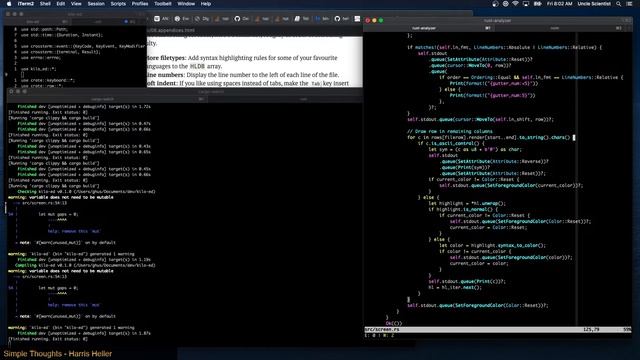Select the second tab in rust-analyzer window

click(x=559, y=28)
